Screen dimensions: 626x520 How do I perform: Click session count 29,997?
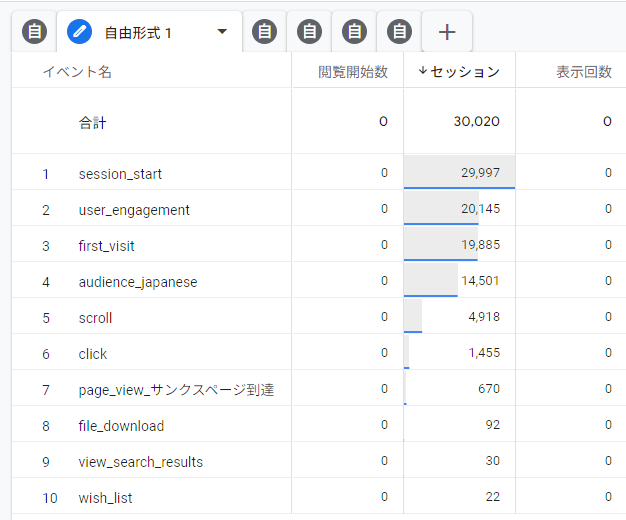coord(481,173)
